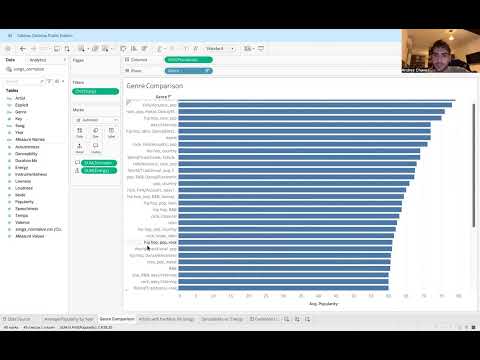The height and width of the screenshot is (360, 480).
Task: Click the detail icon beside second Marks pill
Action: [77, 171]
